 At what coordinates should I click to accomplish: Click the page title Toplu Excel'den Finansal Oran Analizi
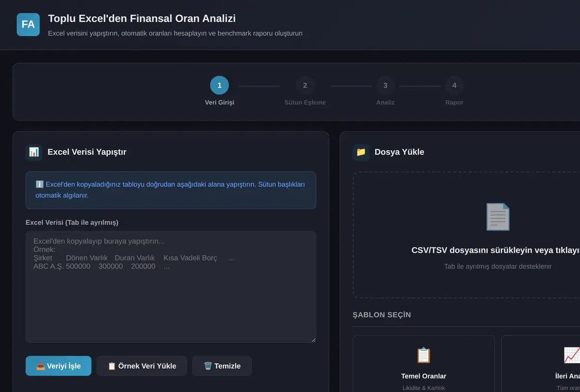(x=142, y=19)
